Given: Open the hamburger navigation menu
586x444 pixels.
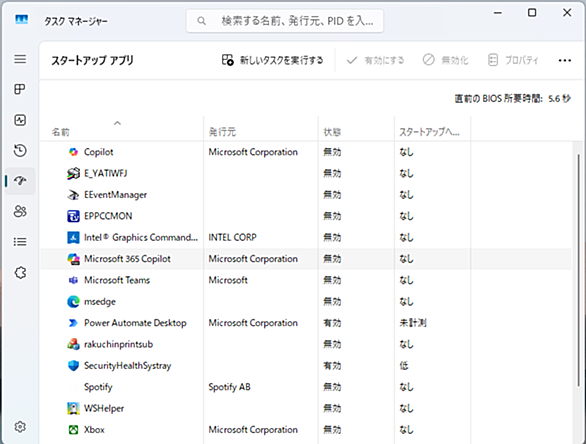Looking at the screenshot, I should pos(20,59).
